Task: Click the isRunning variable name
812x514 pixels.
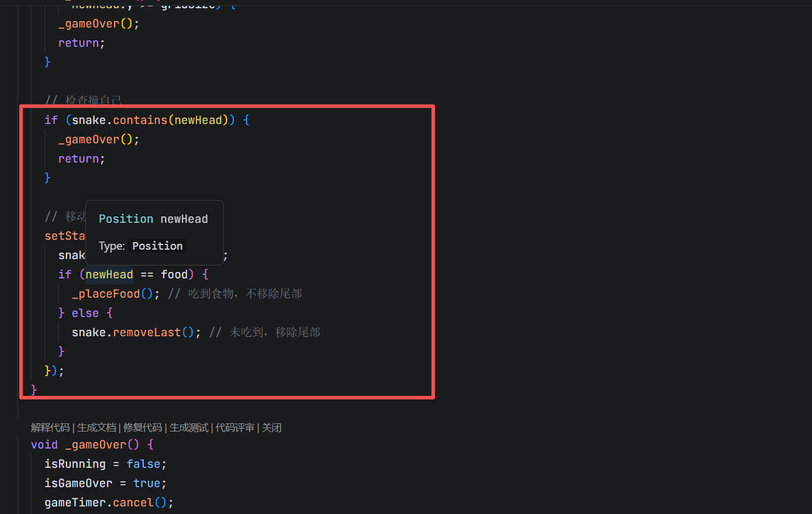Action: pos(75,464)
